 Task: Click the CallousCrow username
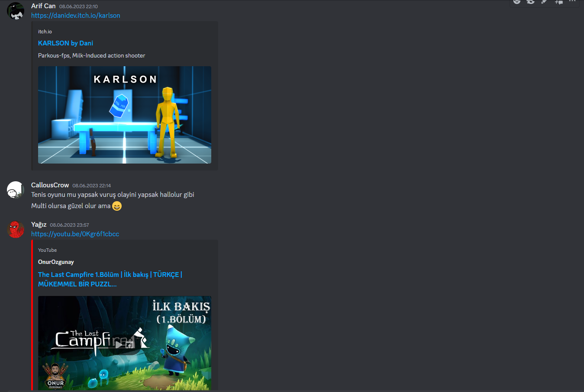[50, 185]
